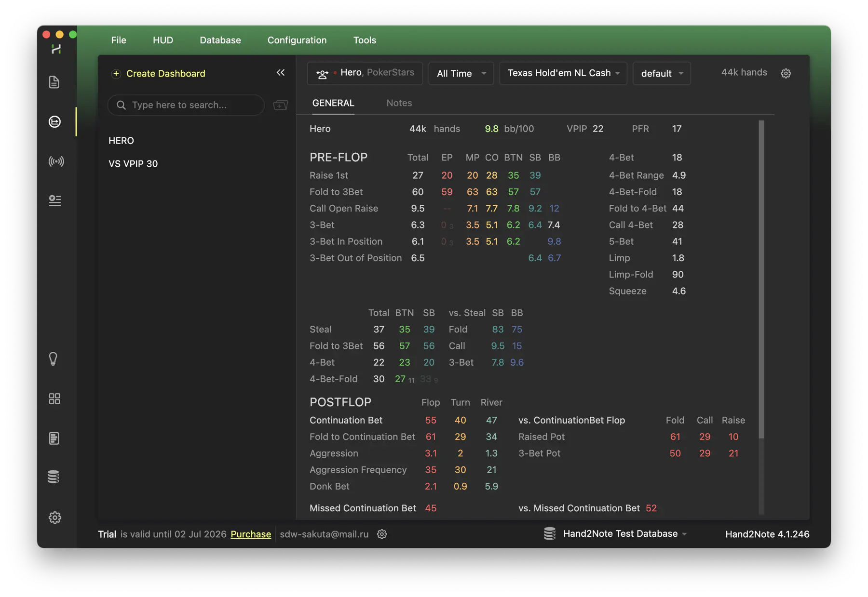The width and height of the screenshot is (868, 597).
Task: Open the Texas Hold'em NL Cash dropdown
Action: [x=563, y=73]
